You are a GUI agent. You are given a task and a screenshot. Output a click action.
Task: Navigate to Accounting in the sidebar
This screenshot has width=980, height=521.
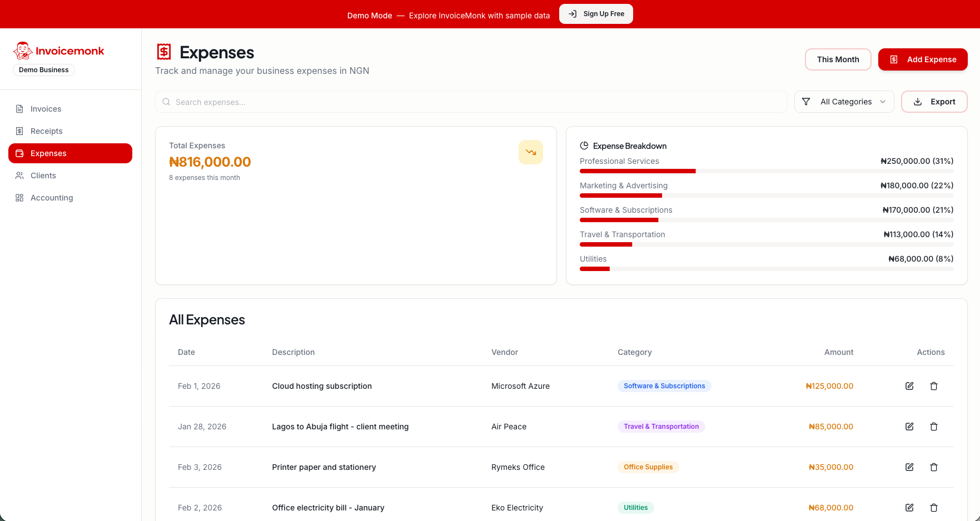[70, 198]
